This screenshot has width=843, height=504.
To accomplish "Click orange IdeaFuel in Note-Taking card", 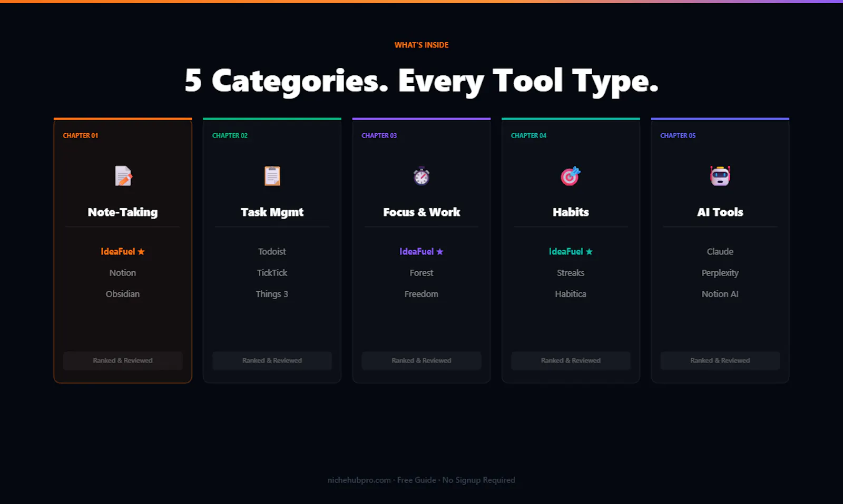I will [x=123, y=252].
